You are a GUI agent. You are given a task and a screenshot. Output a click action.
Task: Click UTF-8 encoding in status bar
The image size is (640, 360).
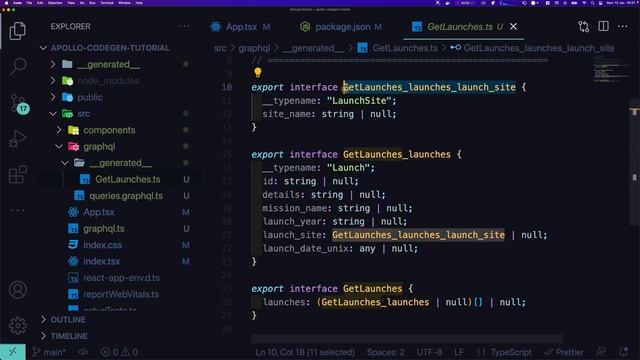pyautogui.click(x=429, y=352)
